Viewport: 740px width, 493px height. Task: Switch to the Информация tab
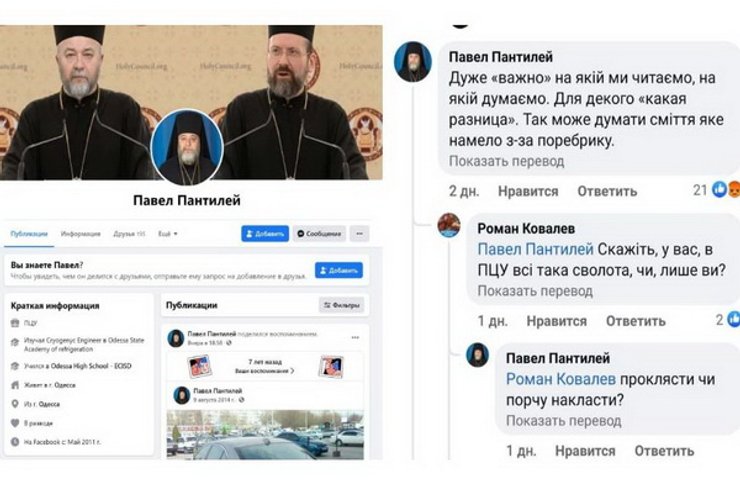[x=81, y=234]
